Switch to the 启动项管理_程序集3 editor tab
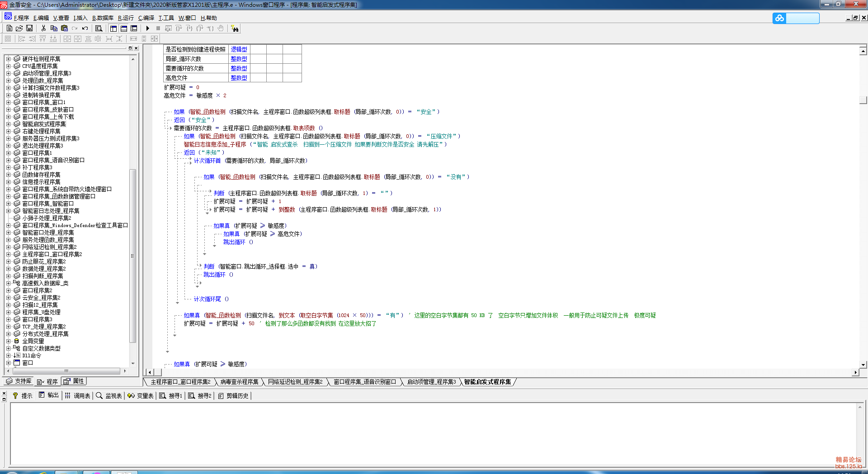This screenshot has width=868, height=474. (x=431, y=382)
